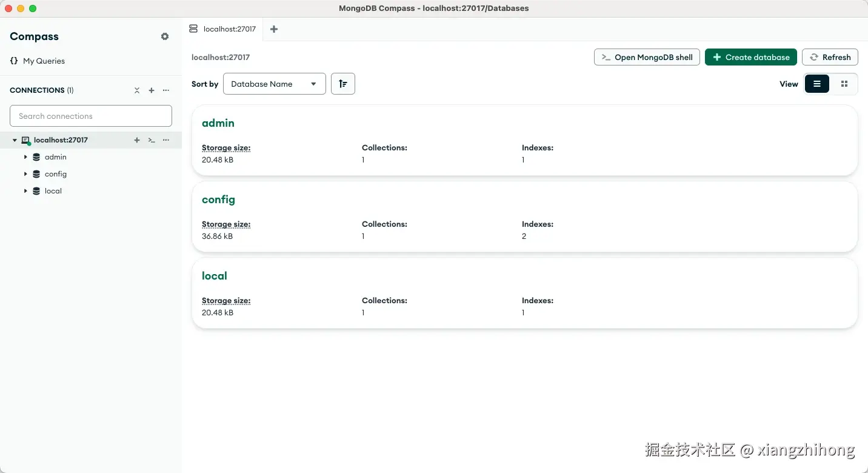Open Compass settings gear icon

coord(165,36)
